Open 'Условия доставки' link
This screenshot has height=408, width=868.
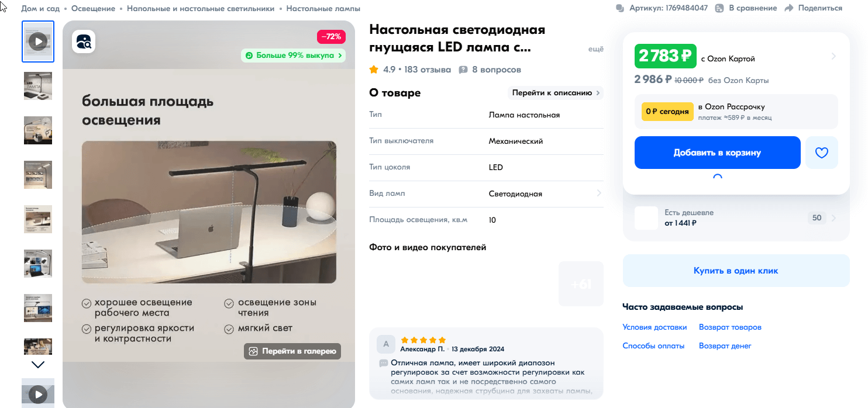(x=655, y=327)
